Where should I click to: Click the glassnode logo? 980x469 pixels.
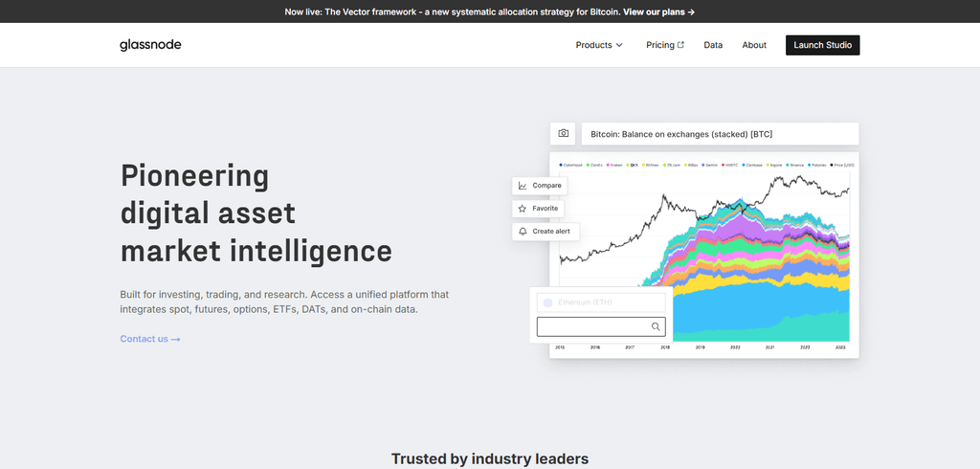click(150, 45)
